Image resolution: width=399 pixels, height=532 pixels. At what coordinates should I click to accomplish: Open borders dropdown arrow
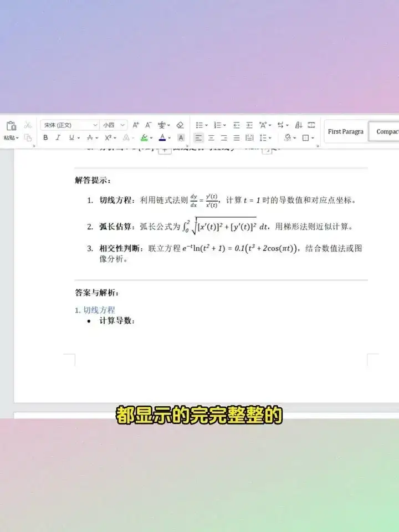tap(313, 138)
